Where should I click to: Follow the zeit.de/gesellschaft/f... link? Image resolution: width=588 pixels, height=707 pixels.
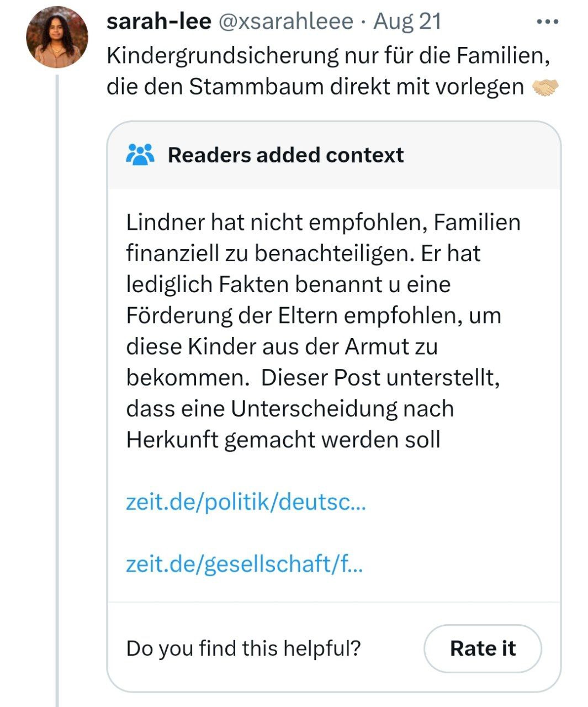click(245, 564)
